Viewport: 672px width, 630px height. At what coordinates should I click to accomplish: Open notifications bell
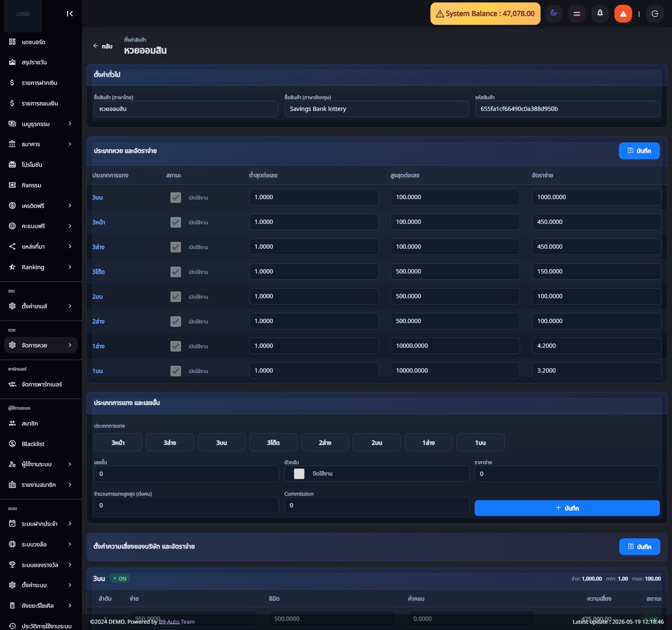(x=600, y=13)
